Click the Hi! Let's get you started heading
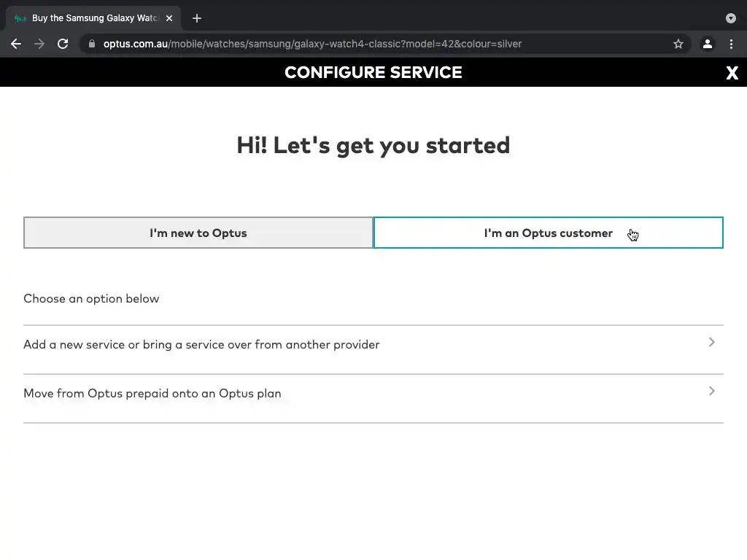This screenshot has width=747, height=560. [x=373, y=146]
